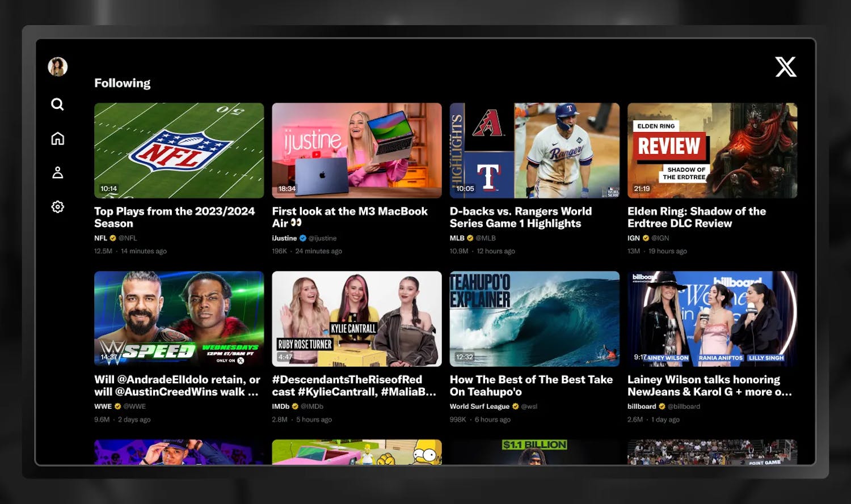The height and width of the screenshot is (504, 851).
Task: Click NFL gold verified badge
Action: (113, 238)
